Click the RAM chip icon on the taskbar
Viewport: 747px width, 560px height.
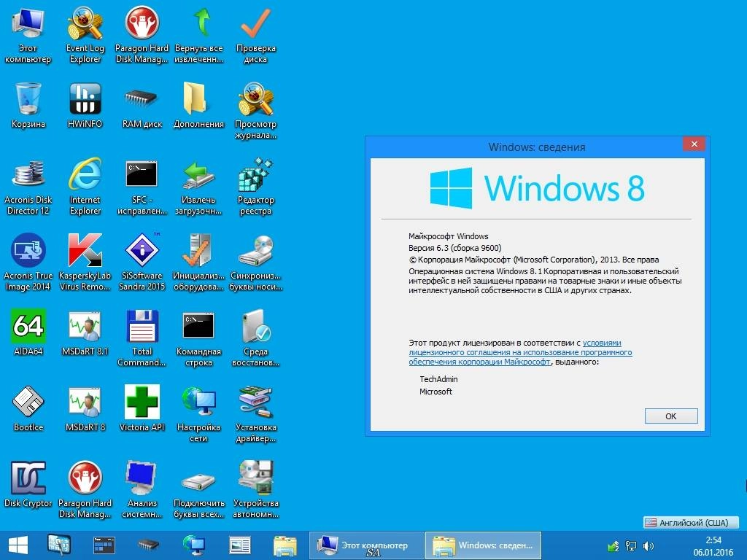pyautogui.click(x=148, y=545)
